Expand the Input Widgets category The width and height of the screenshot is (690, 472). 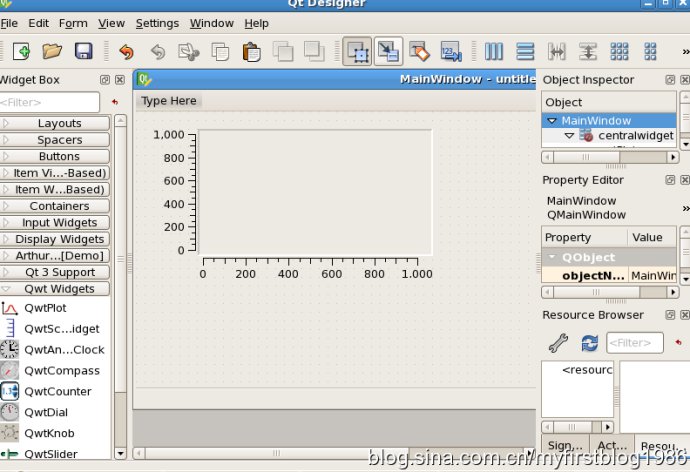point(55,223)
